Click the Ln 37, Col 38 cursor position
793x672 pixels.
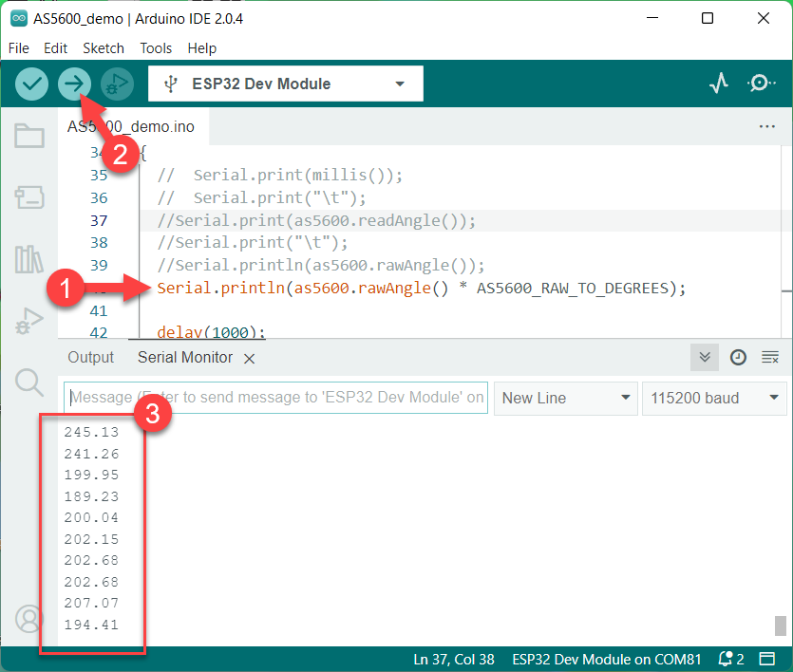[x=454, y=660]
